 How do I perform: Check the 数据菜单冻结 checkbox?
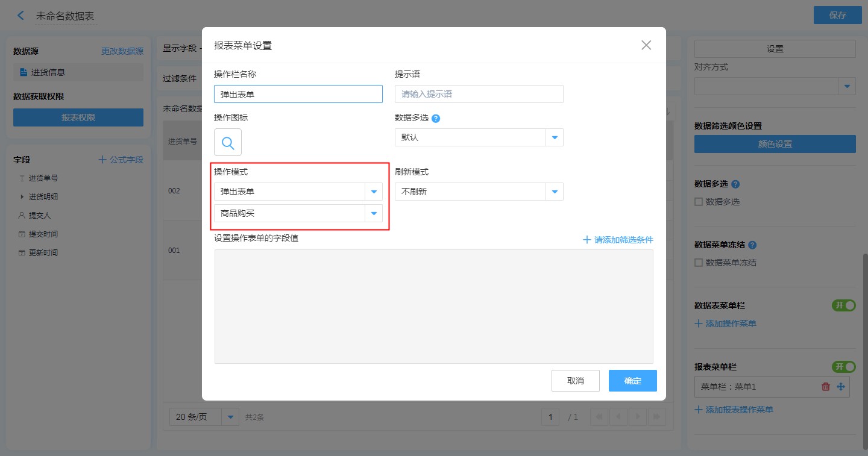coord(699,263)
